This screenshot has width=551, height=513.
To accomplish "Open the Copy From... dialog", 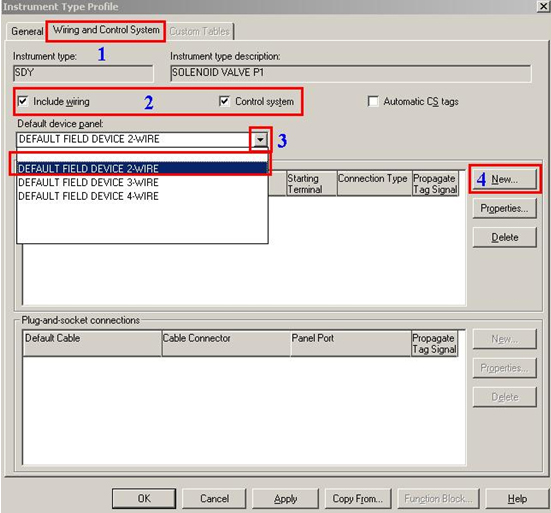I will tap(358, 498).
